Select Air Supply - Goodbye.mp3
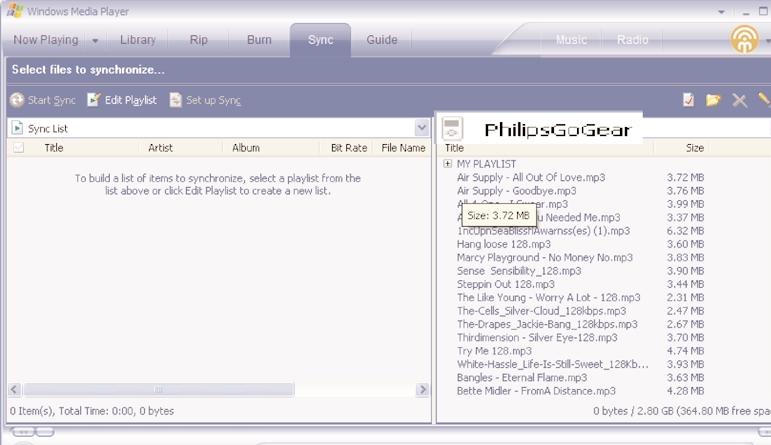Screen dimensions: 771x445 click(x=516, y=191)
